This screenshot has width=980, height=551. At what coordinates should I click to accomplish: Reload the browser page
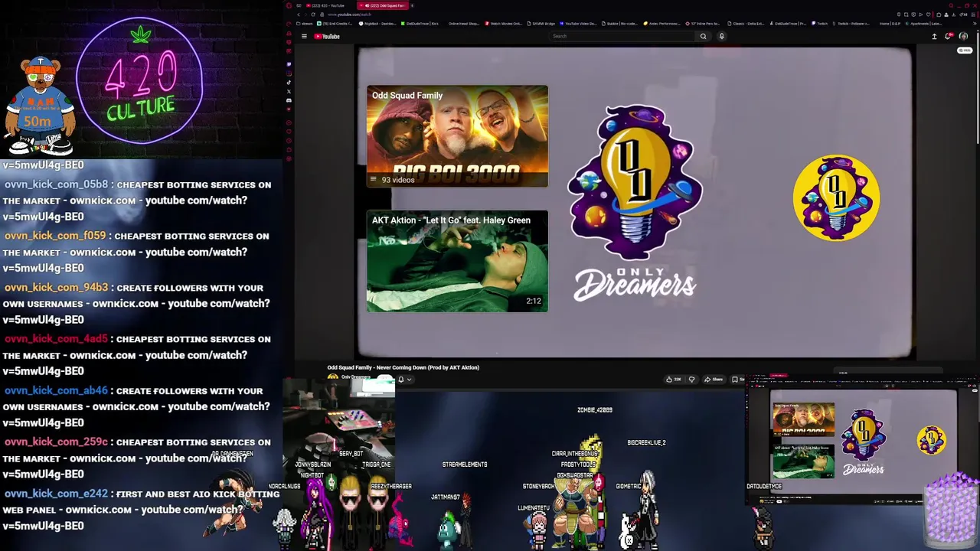click(313, 15)
